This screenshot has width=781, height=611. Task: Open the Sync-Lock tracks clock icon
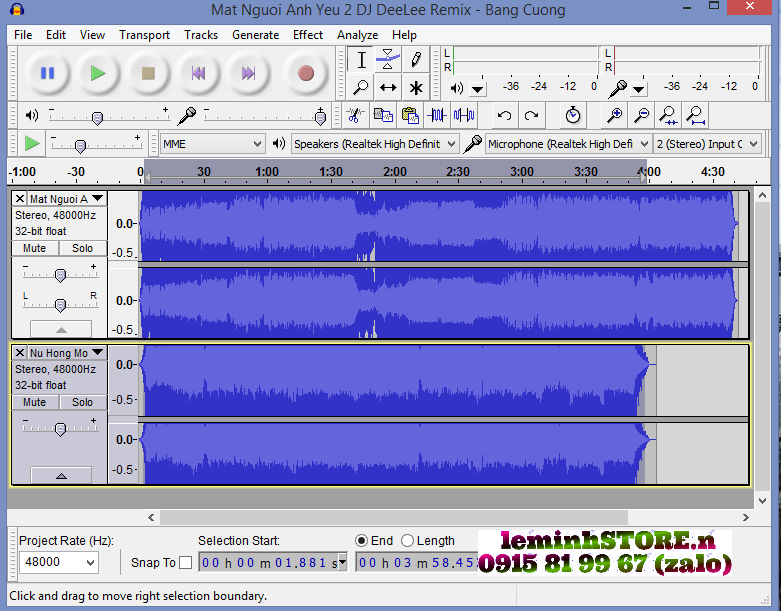[573, 116]
